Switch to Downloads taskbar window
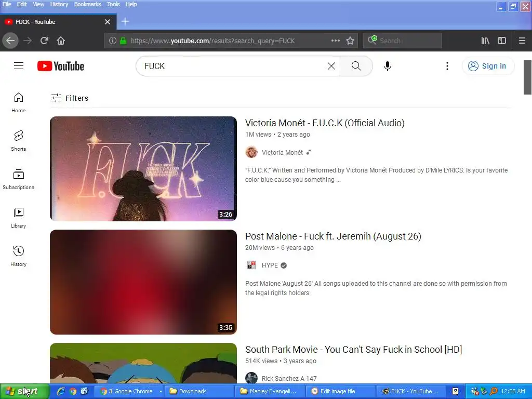The height and width of the screenshot is (399, 532). coord(199,391)
